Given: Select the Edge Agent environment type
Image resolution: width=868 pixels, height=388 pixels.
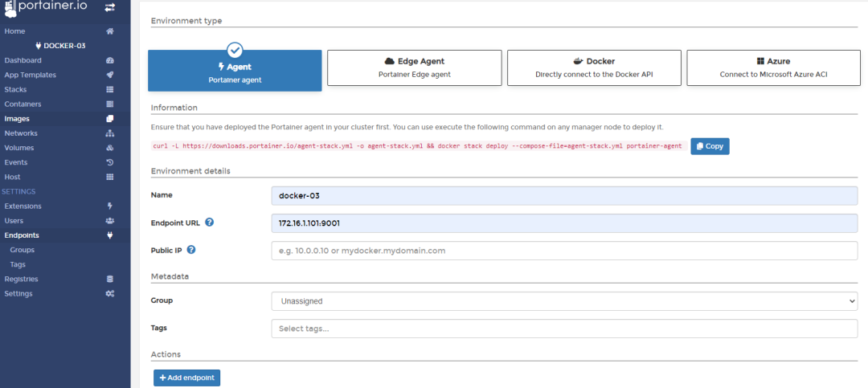Looking at the screenshot, I should pos(415,68).
